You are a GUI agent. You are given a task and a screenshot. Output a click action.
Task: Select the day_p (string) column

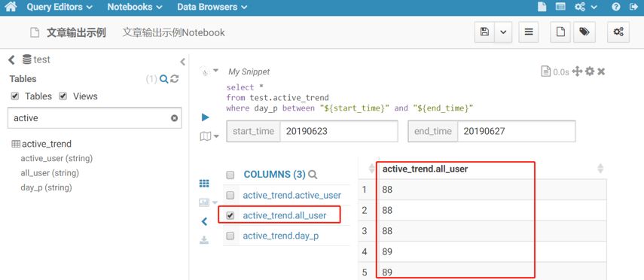tap(47, 187)
